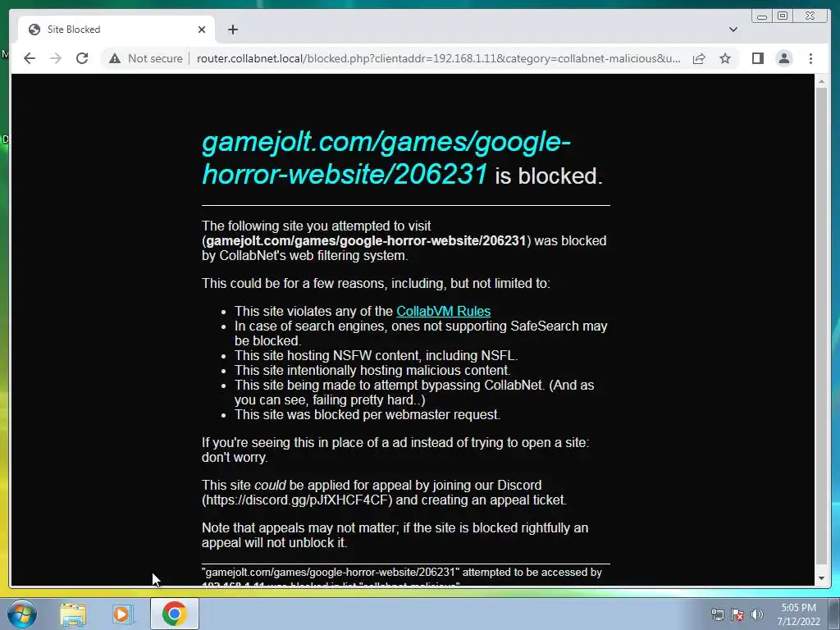Screen dimensions: 840x630
Task: Minimize the Chrome window
Action: click(762, 16)
